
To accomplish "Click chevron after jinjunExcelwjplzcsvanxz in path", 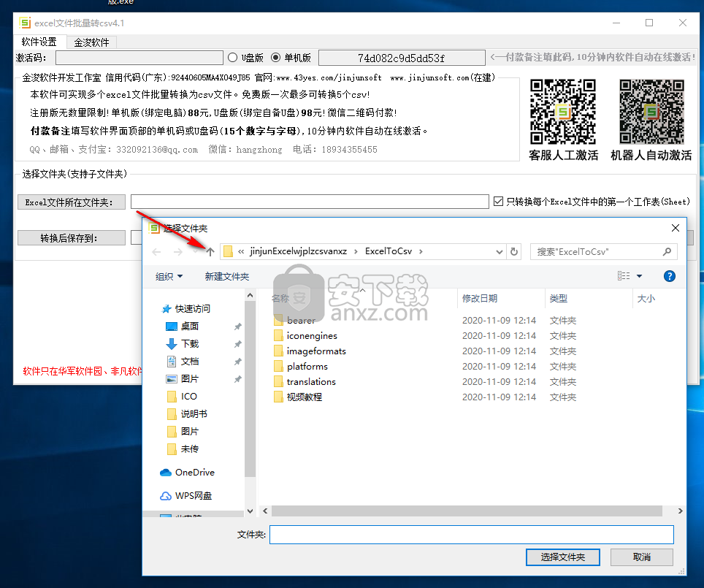I will pos(356,251).
